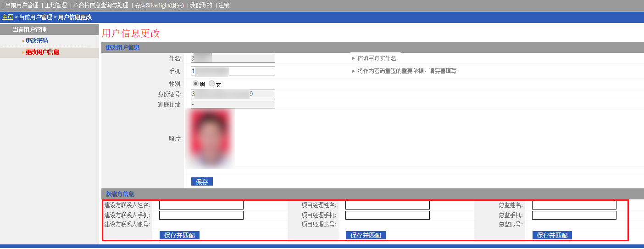Image resolution: width=644 pixels, height=249 pixels.
Task: Select 更改用户信息 in the sidebar
Action: 42,52
